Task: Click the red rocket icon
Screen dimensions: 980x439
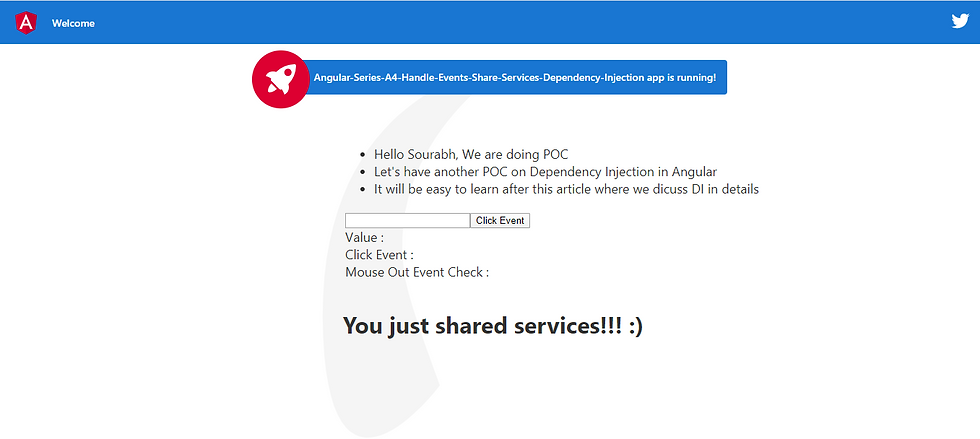Action: coord(281,79)
